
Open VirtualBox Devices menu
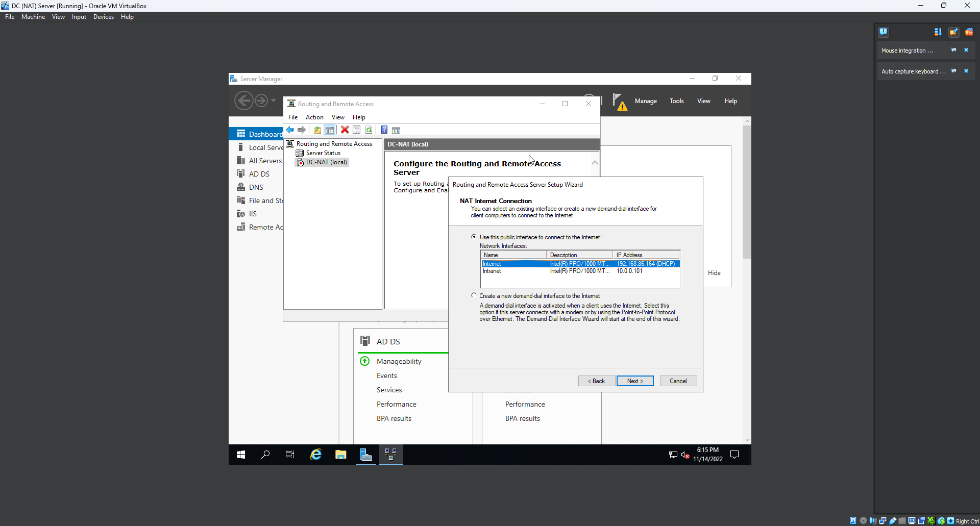click(x=104, y=17)
